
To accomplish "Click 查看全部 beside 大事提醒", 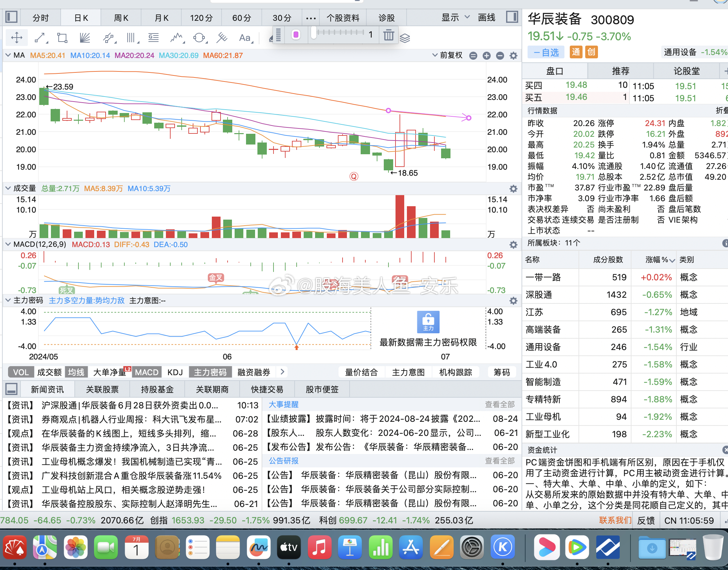I will tap(499, 405).
